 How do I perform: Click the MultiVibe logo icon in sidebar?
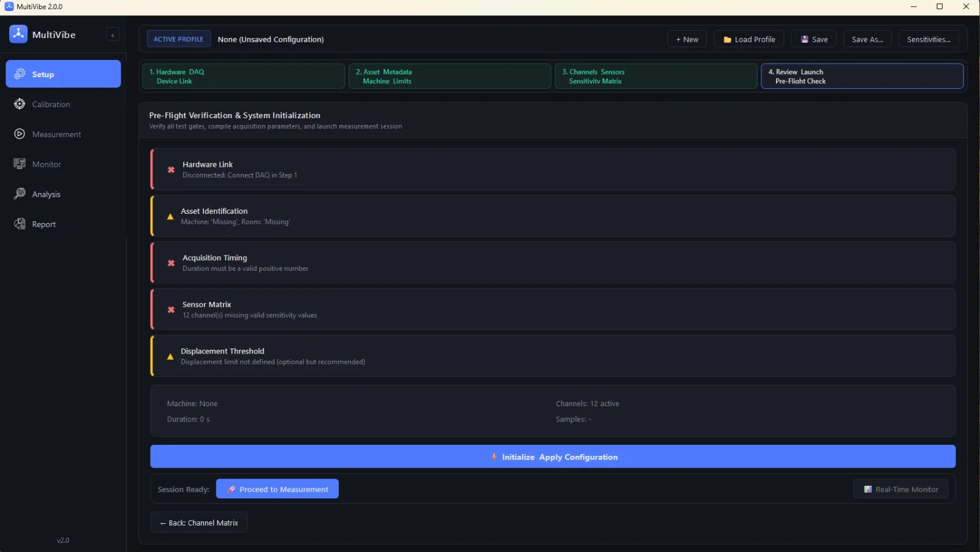[18, 34]
